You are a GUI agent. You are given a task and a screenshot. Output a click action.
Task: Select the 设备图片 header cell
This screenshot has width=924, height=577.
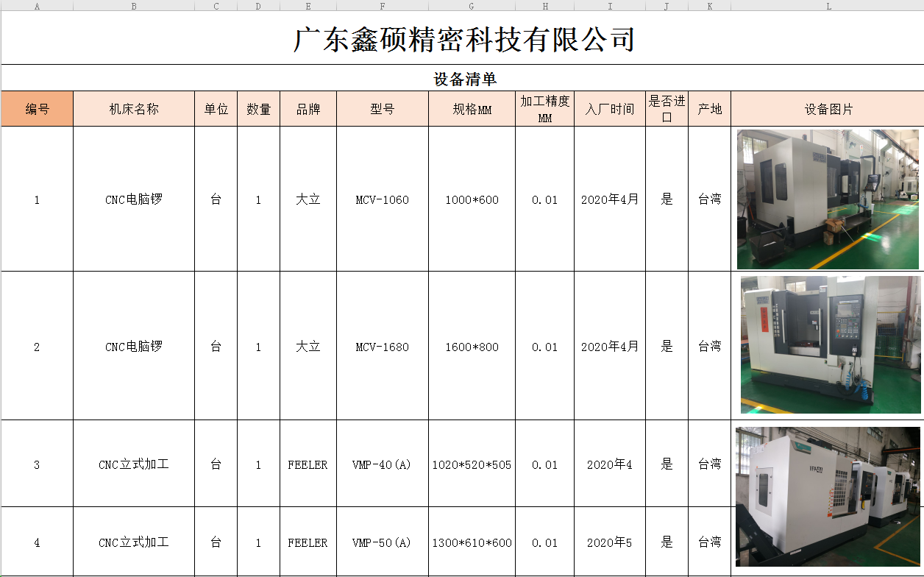pyautogui.click(x=828, y=109)
